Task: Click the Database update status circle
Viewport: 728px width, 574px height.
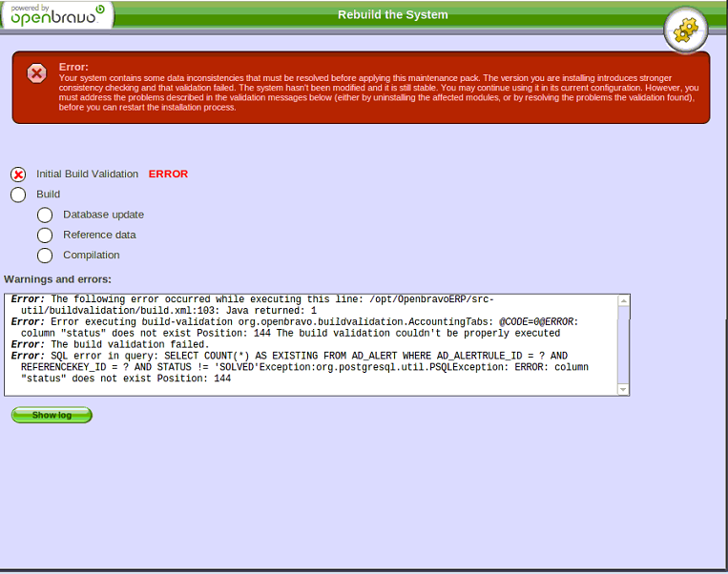Action: coord(45,215)
